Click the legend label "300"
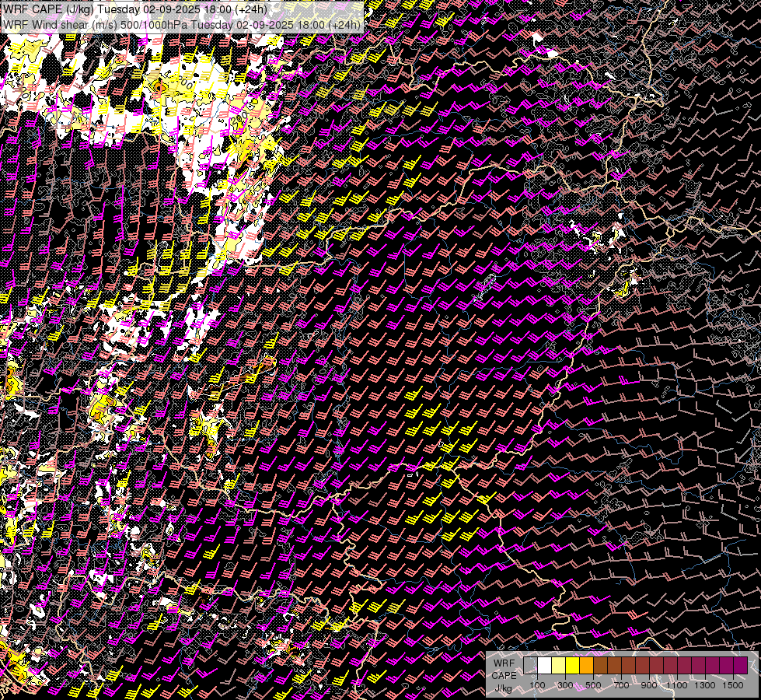This screenshot has height=700, width=761. (x=565, y=685)
